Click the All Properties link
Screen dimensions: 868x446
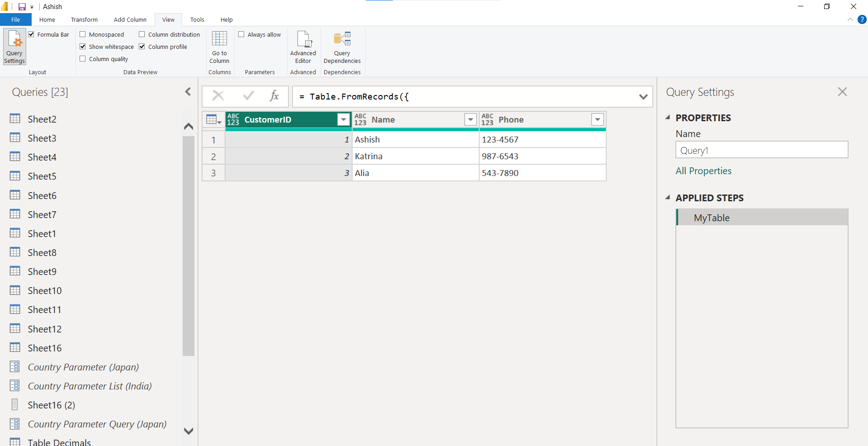tap(703, 171)
